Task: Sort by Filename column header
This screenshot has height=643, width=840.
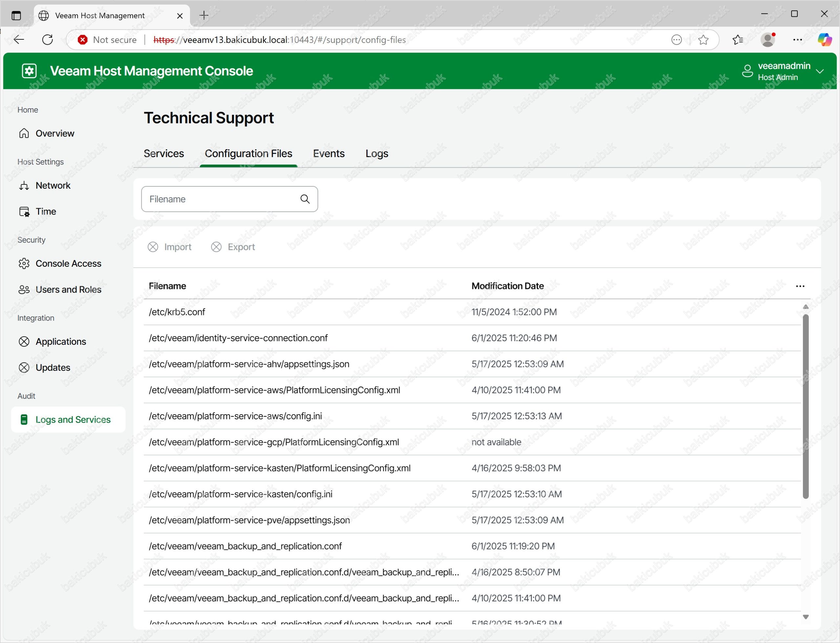Action: point(167,286)
